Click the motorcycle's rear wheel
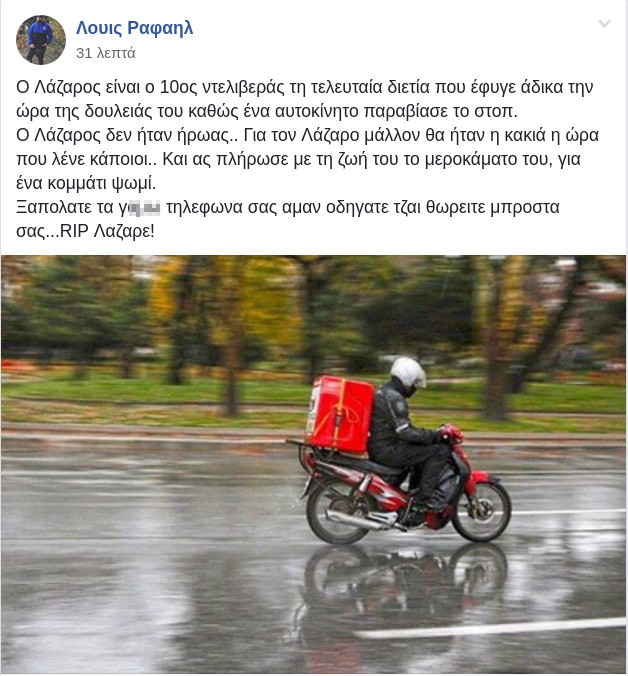Viewport: 628px width, 676px height. tap(339, 512)
